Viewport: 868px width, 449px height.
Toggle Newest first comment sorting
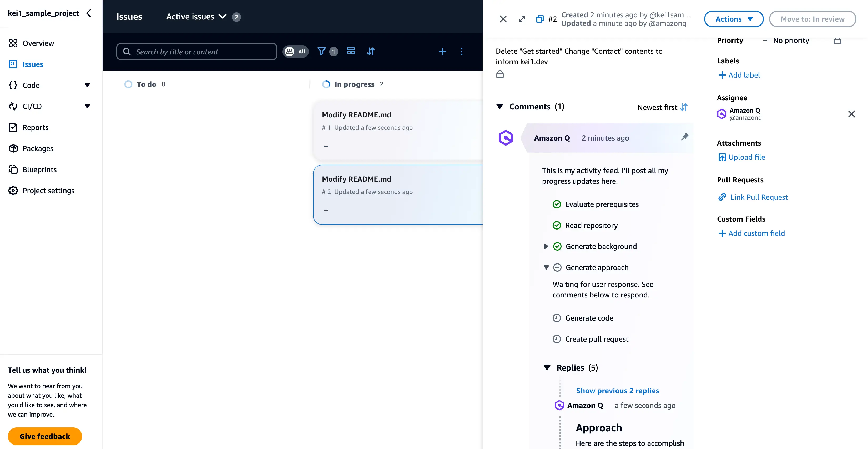pos(663,107)
